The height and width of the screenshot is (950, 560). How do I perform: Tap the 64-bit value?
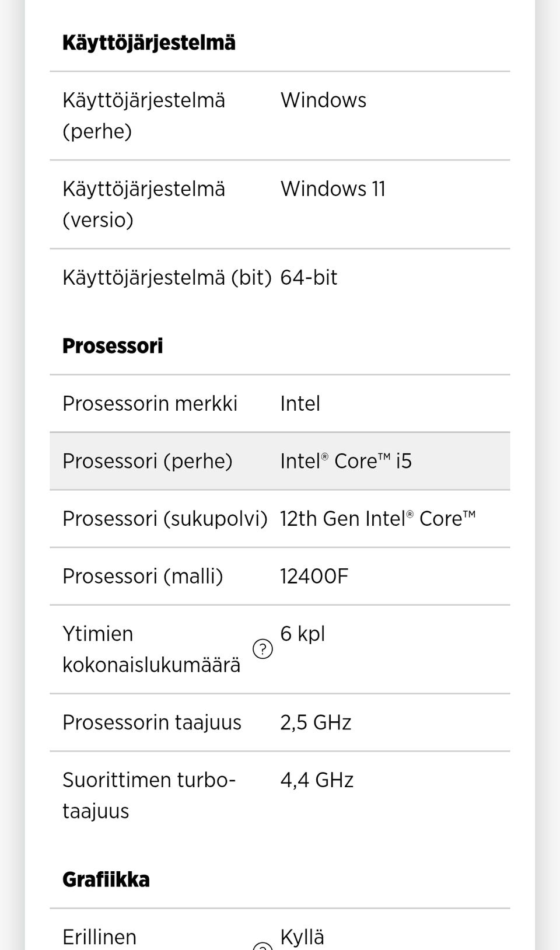point(309,278)
